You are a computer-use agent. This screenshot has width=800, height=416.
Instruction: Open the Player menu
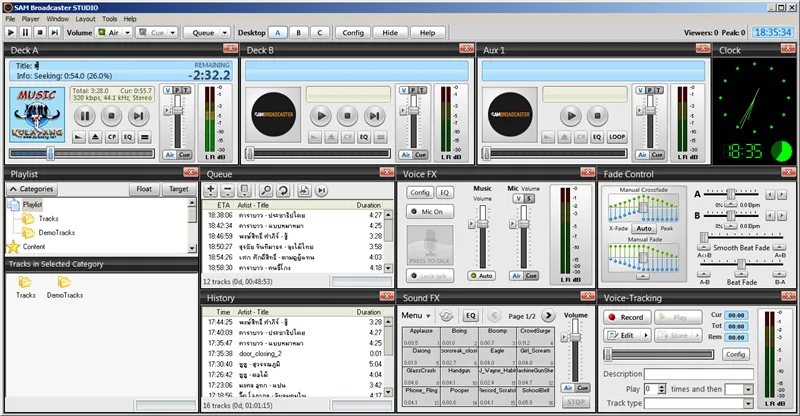[x=31, y=19]
